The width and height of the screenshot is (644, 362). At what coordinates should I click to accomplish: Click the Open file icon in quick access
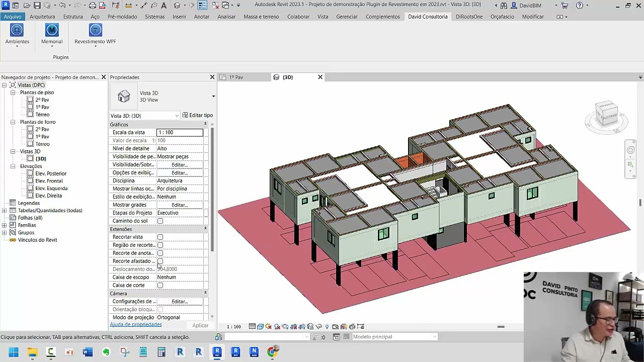tap(27, 5)
